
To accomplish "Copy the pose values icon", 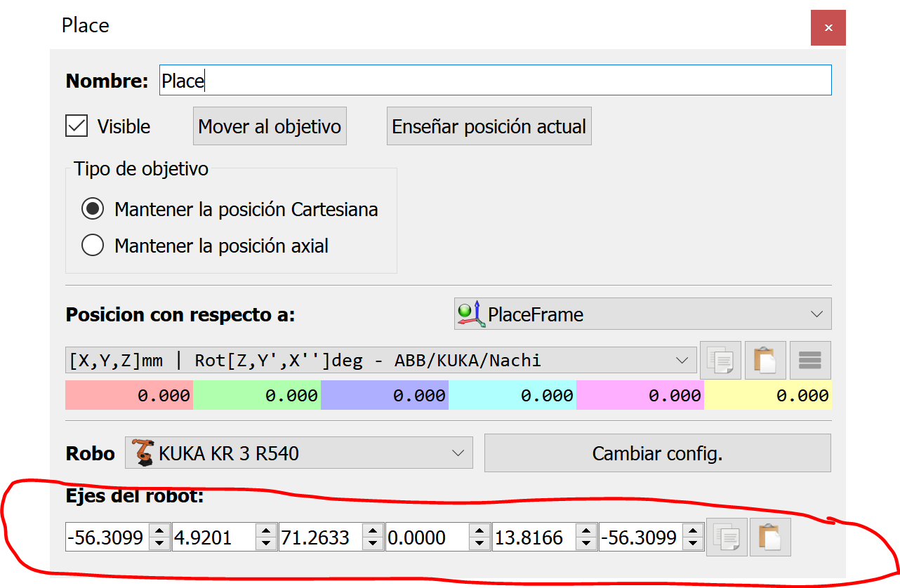I will click(720, 361).
